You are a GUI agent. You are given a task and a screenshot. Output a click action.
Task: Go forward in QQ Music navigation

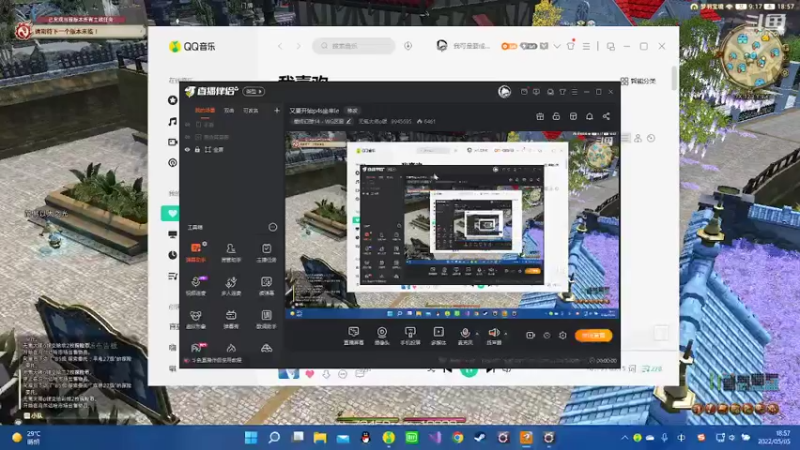tap(298, 46)
